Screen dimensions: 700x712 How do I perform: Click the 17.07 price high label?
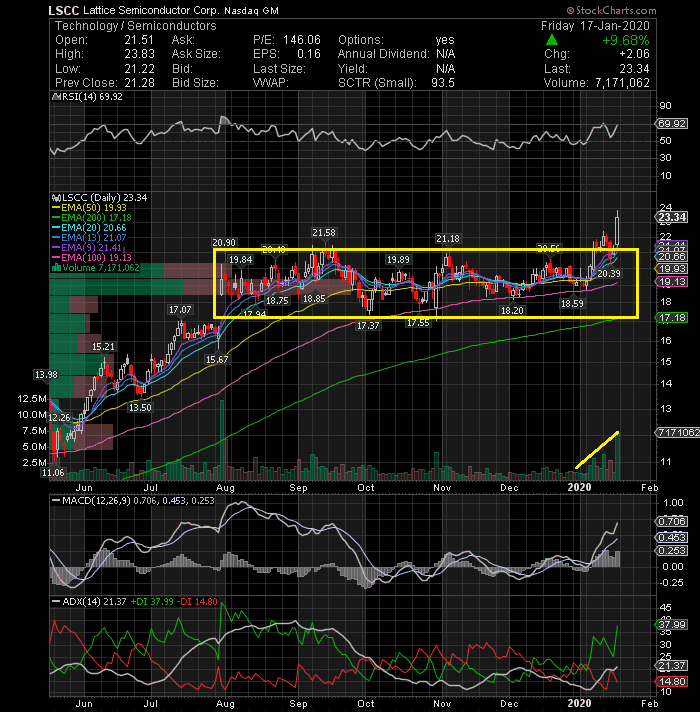click(x=180, y=310)
